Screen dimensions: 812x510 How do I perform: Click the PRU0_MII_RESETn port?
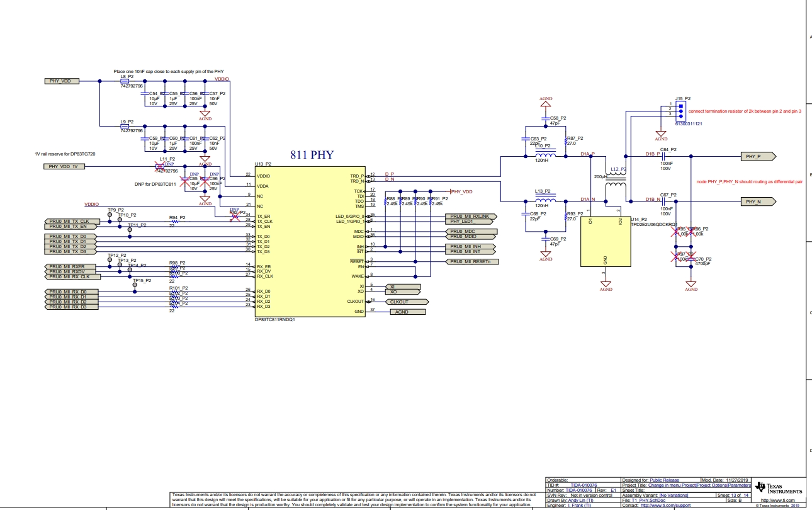tap(471, 261)
